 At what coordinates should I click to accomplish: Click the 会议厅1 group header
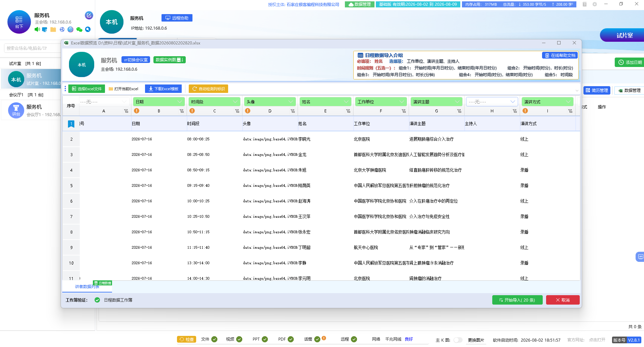[26, 95]
